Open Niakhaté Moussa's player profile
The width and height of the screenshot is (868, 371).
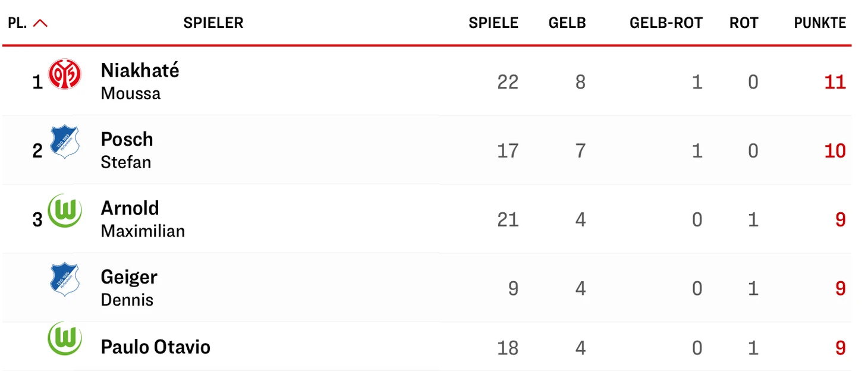pos(140,81)
